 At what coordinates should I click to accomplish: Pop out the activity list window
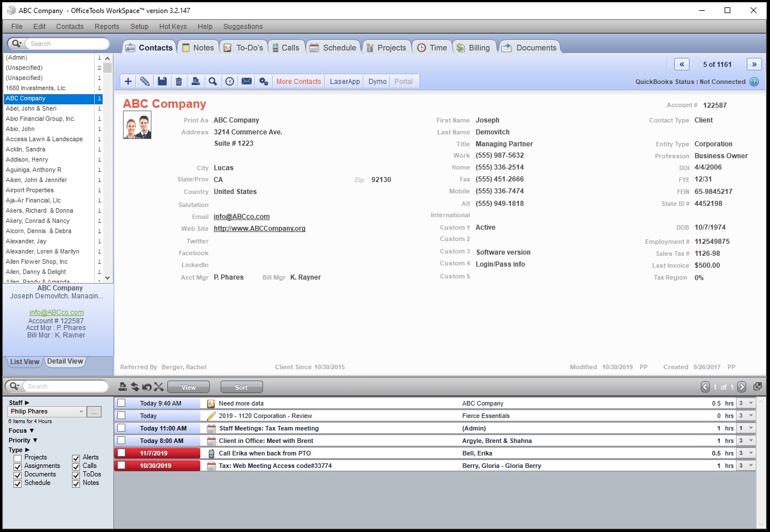[x=758, y=386]
